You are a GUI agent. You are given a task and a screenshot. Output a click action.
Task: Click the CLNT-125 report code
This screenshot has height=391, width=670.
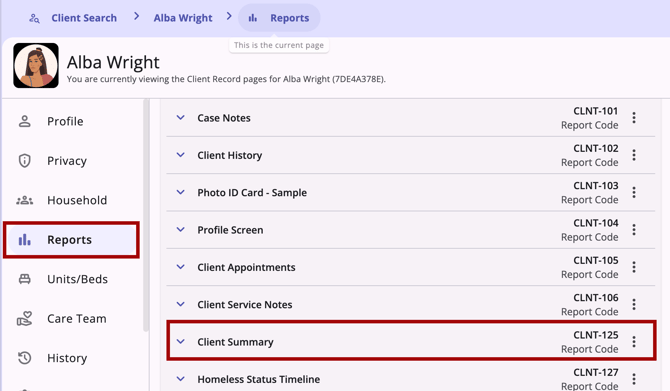pyautogui.click(x=596, y=335)
